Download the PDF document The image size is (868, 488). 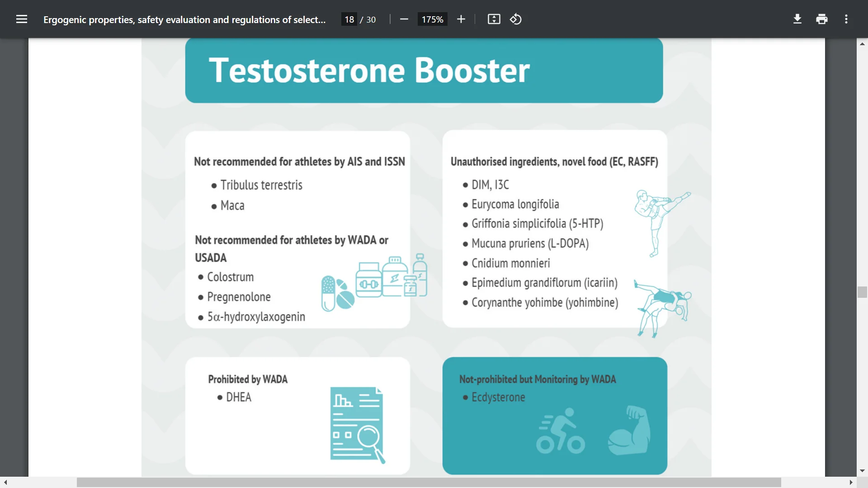(x=797, y=19)
